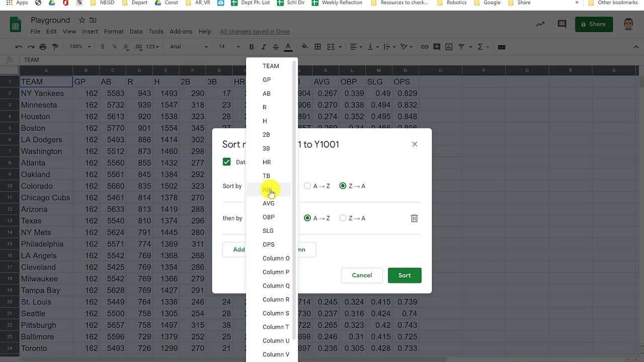The height and width of the screenshot is (362, 644).
Task: Open the vertical align dropdown
Action: pyautogui.click(x=373, y=47)
